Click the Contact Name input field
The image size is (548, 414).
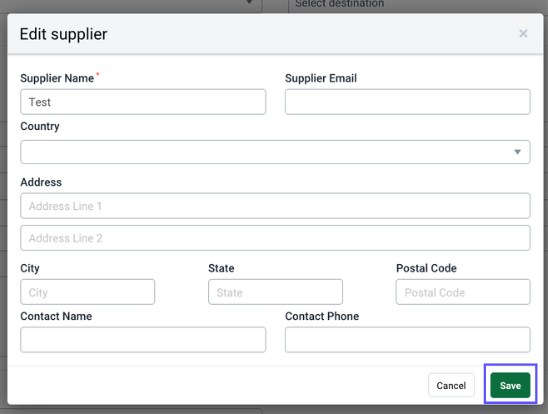[143, 340]
